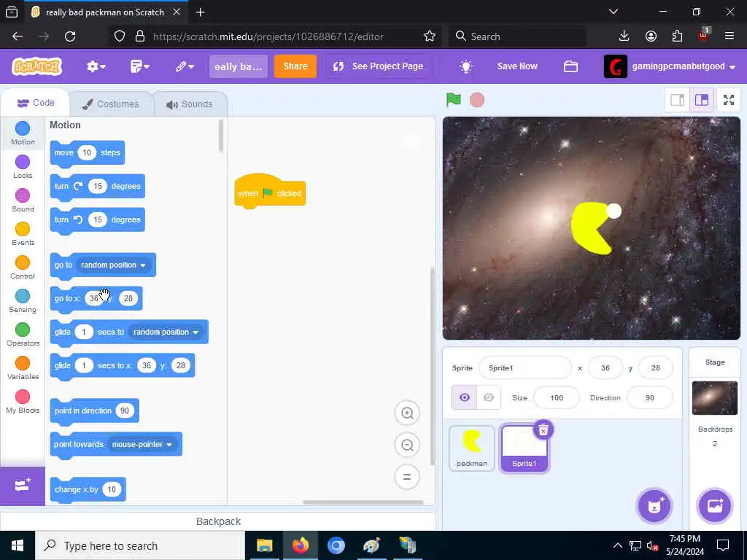The width and height of the screenshot is (747, 560).
Task: Zoom in the code workspace
Action: click(407, 413)
